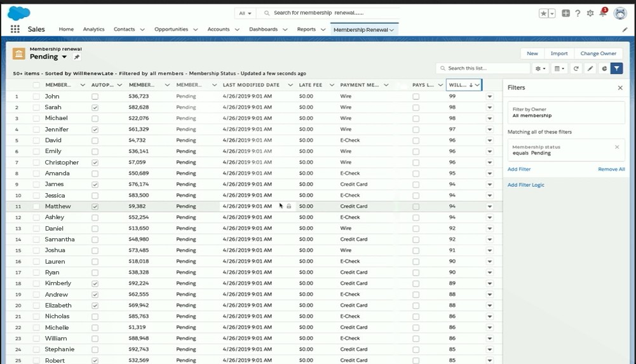Click the search magnifier in global search
This screenshot has height=364, width=636.
coord(266,13)
